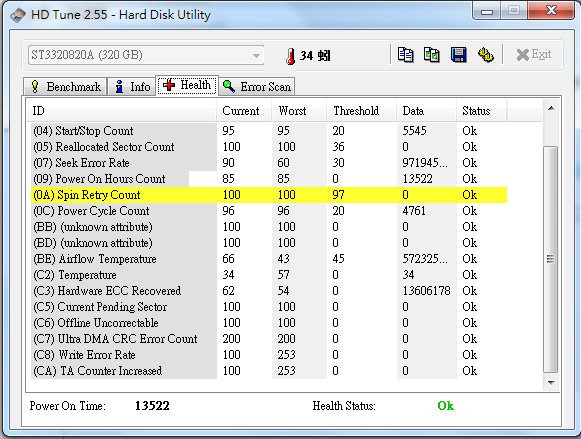Select the (0C) Power Cycle Count row
This screenshot has width=581, height=439.
click(269, 211)
